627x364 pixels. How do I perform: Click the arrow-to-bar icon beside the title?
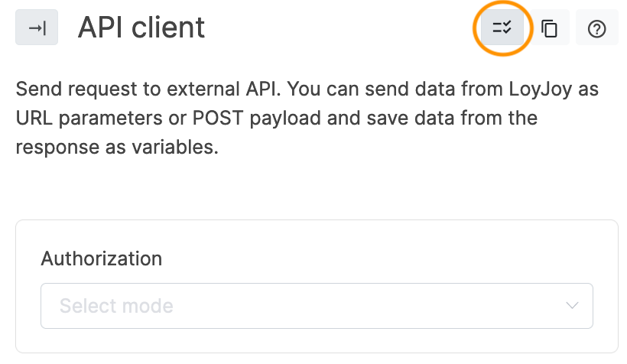coord(37,28)
